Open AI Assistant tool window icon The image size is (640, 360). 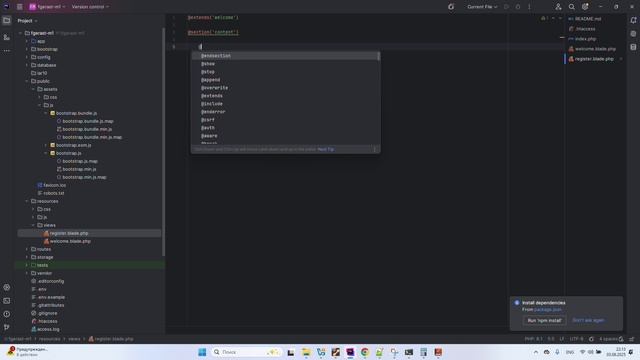pyautogui.click(x=633, y=34)
